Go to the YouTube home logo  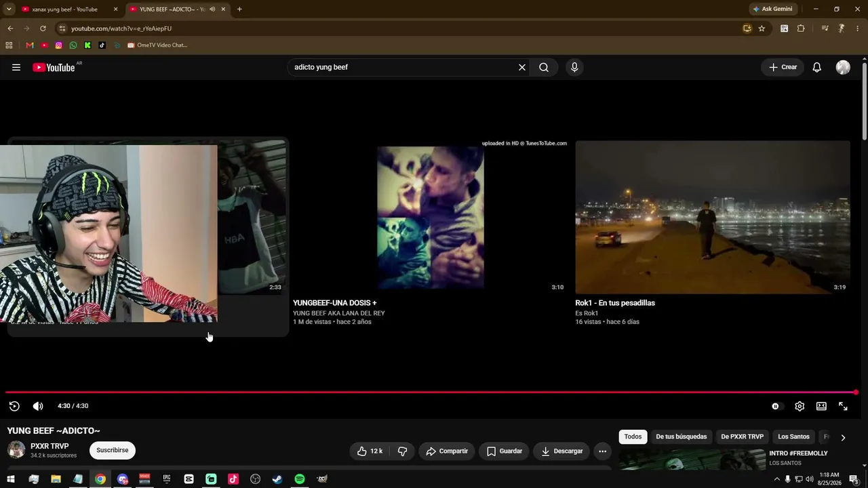(54, 67)
